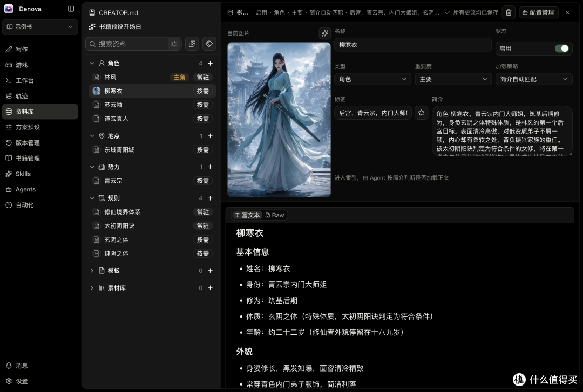Screen dimensions: 583x392
Task: Open 玄阴之体 rule entry
Action: (152, 239)
